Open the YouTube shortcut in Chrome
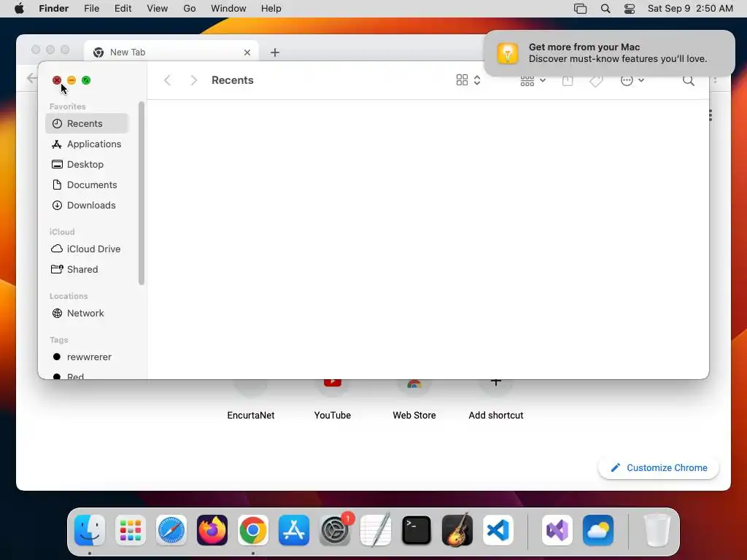 point(333,400)
